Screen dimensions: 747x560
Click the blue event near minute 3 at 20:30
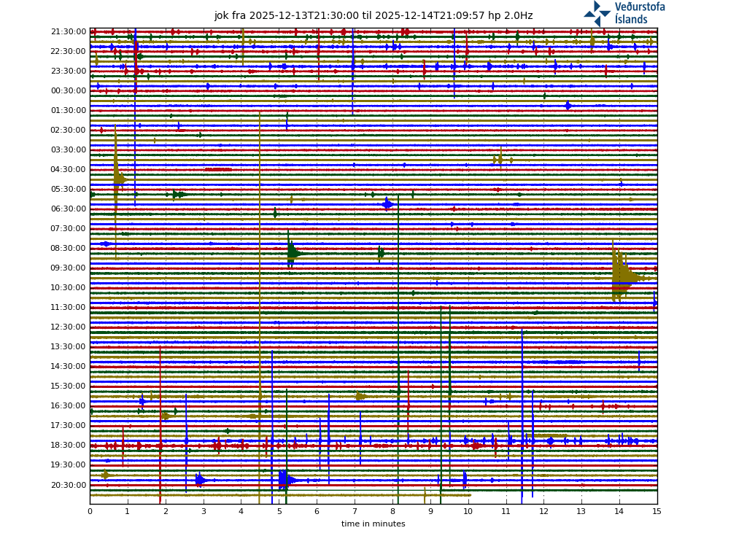tap(200, 480)
